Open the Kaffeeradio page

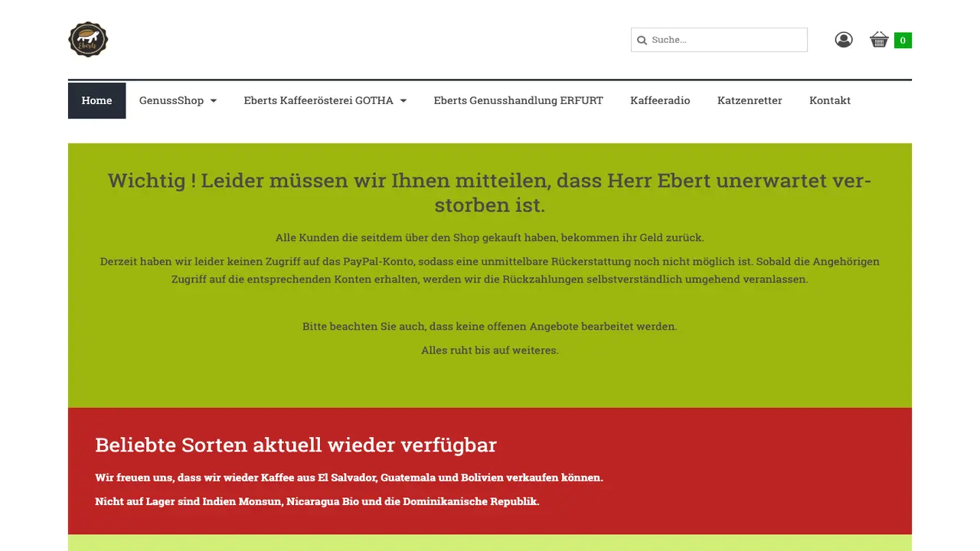pos(660,100)
